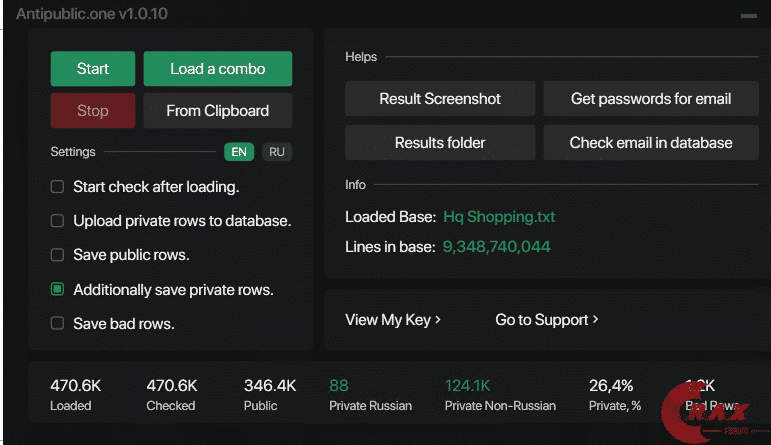This screenshot has width=771, height=445.
Task: Tick Upload private rows to database
Action: tap(58, 221)
